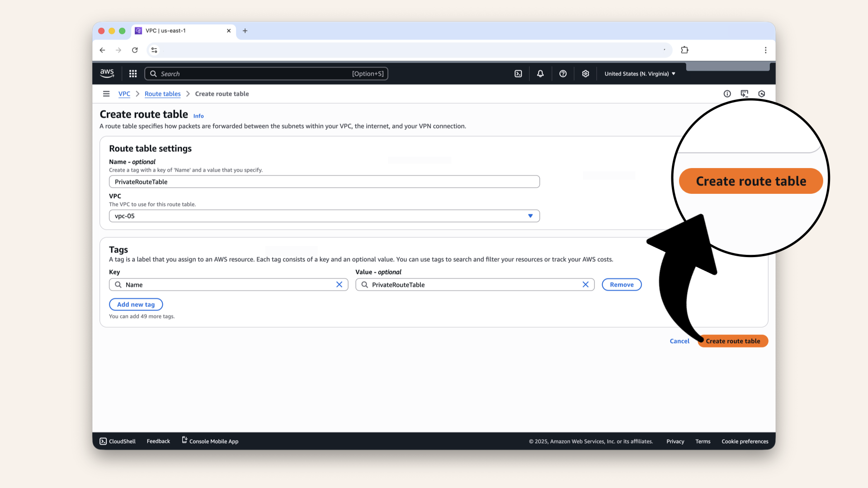The width and height of the screenshot is (868, 488).
Task: Open the CloudShell icon in top navigation
Action: 518,74
